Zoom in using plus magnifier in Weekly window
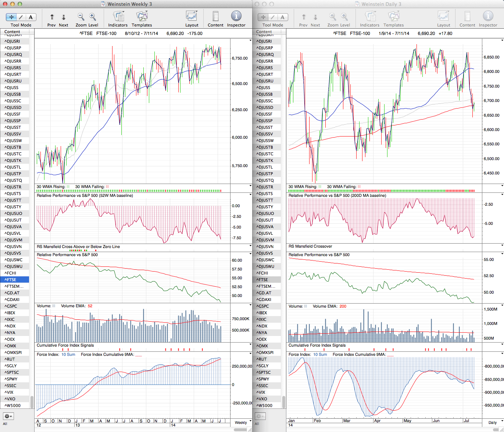504x432 pixels. [93, 17]
